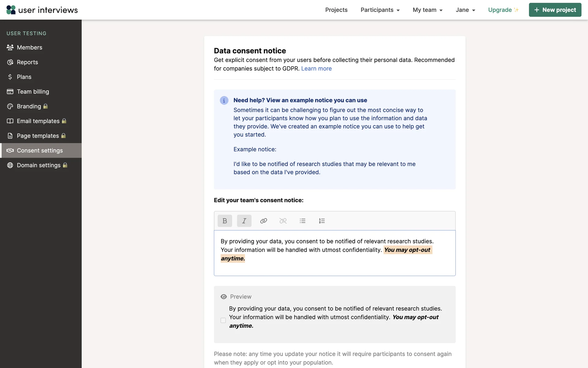Click the User Interviews logo
588x368 pixels.
(x=42, y=10)
